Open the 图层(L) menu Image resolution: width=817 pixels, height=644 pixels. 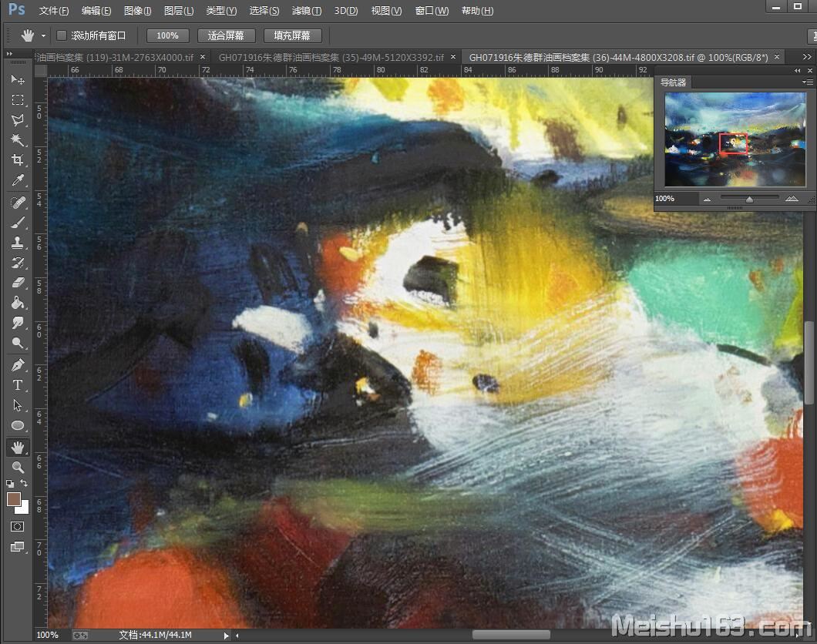[179, 11]
